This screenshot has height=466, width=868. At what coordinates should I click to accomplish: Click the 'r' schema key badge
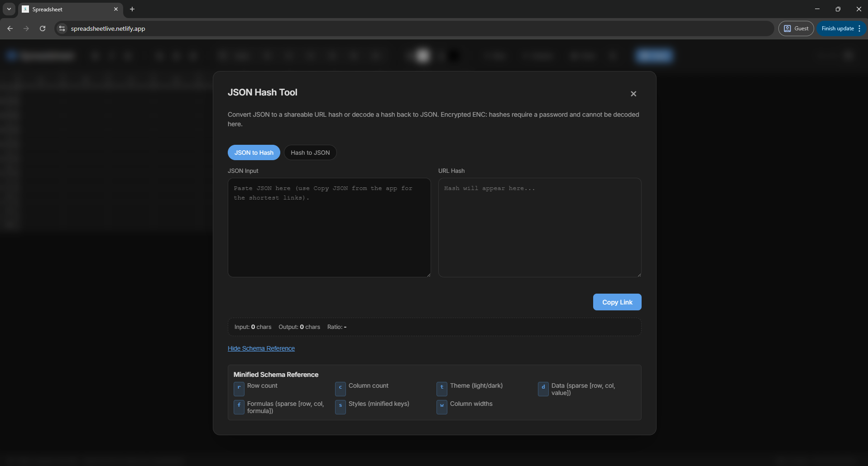coord(239,389)
